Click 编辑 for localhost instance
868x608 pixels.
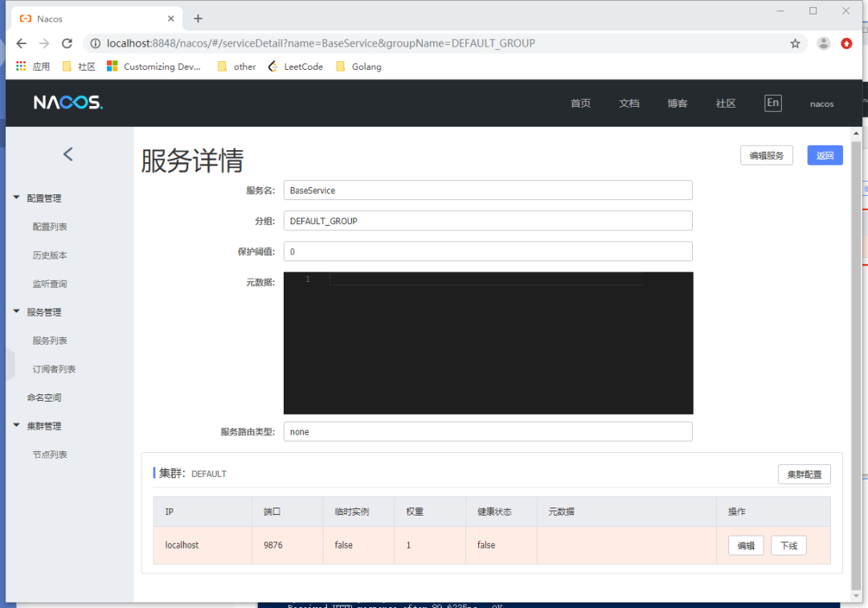tap(746, 545)
